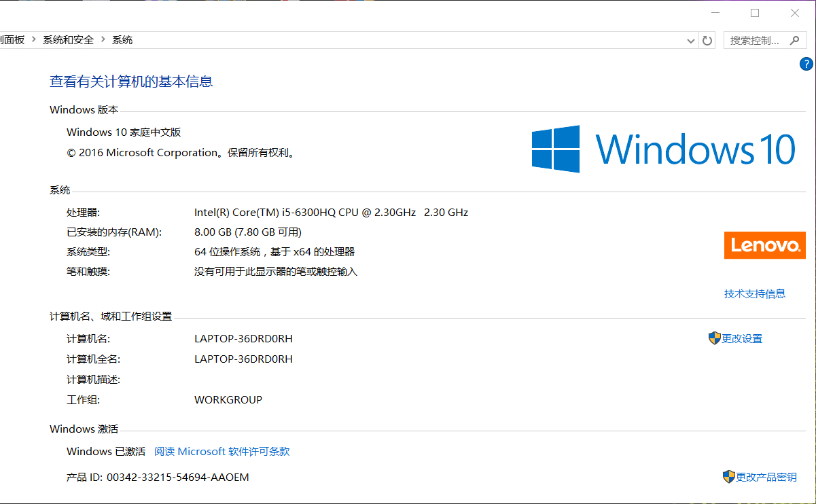The image size is (816, 504).
Task: Refresh the address bar with the reload icon
Action: click(x=707, y=41)
